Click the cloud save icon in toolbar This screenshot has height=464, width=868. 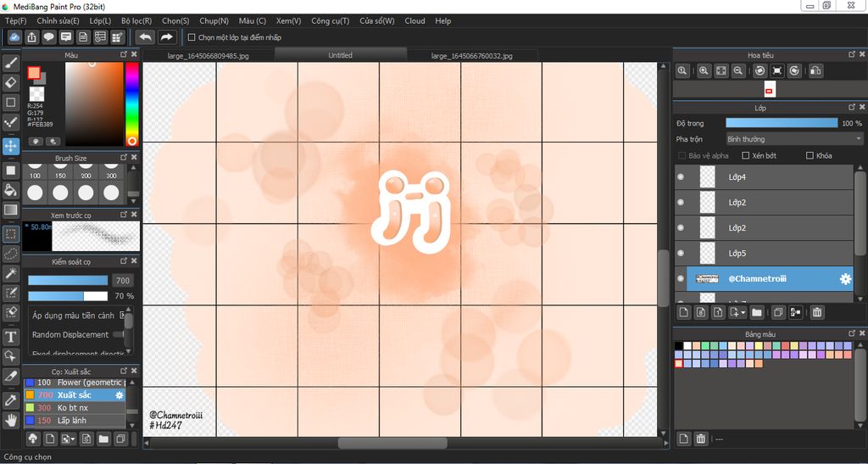point(14,37)
